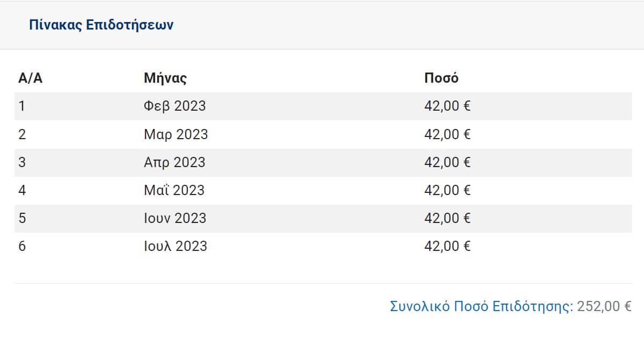This screenshot has width=644, height=353.
Task: Click the 42,00 € amount for Μαρ 2023
Action: [x=447, y=134]
